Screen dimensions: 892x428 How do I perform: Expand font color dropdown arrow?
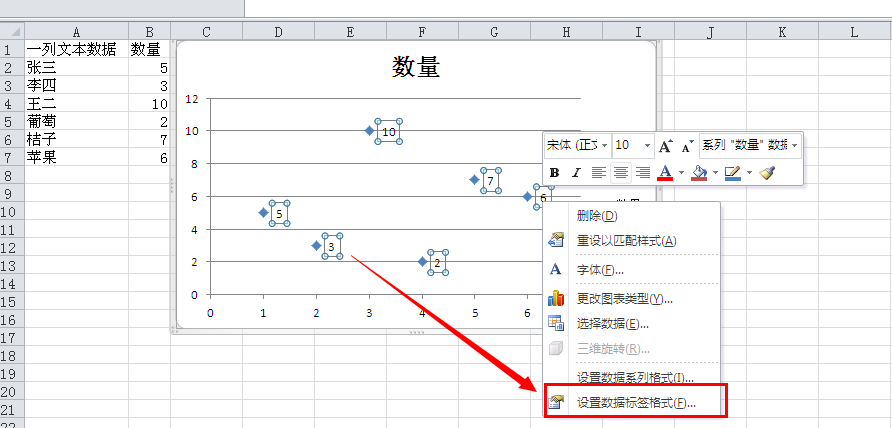(682, 172)
